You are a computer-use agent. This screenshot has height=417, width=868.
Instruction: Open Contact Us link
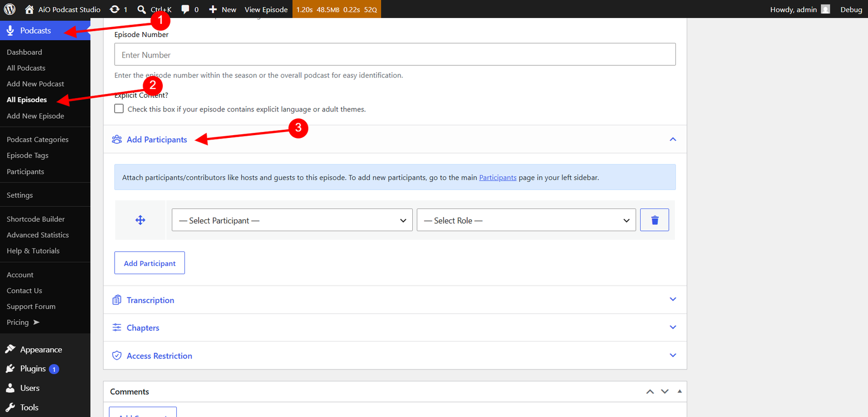point(24,290)
